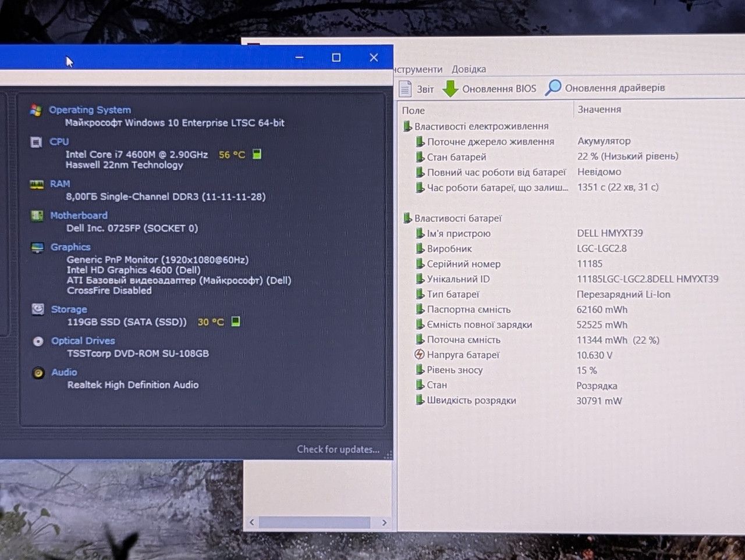Click the Operating System Windows flag icon
745x560 pixels.
(x=36, y=110)
